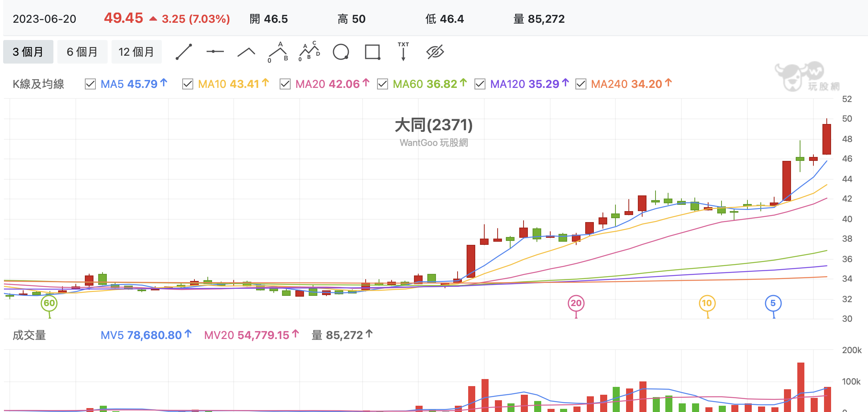This screenshot has height=412, width=868.
Task: Click the blue 5 MA marker
Action: pyautogui.click(x=773, y=303)
